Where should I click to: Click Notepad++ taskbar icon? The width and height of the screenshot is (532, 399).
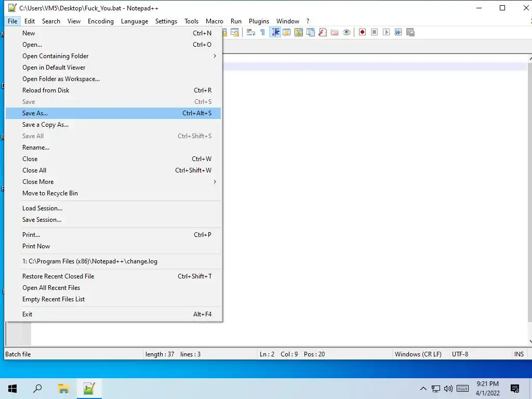tap(89, 389)
